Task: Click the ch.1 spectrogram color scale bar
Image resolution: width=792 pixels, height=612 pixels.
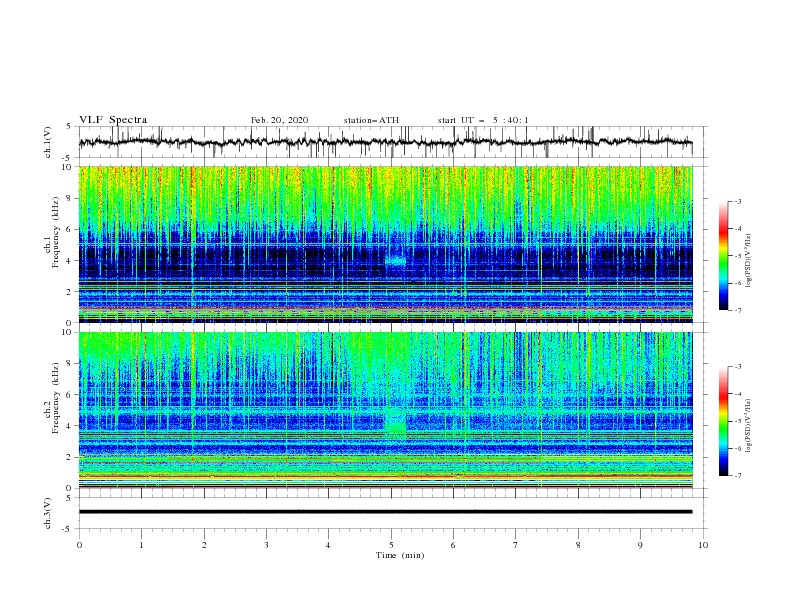Action: point(723,255)
